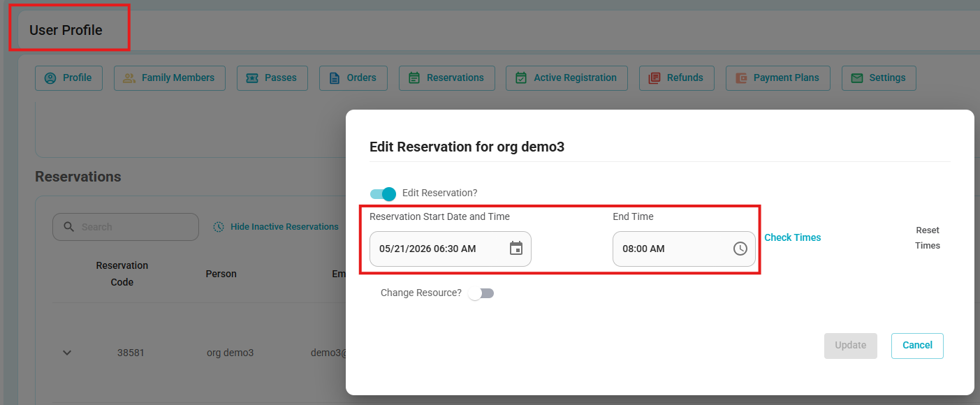Click the Family Members group icon
980x405 pixels.
pos(129,78)
